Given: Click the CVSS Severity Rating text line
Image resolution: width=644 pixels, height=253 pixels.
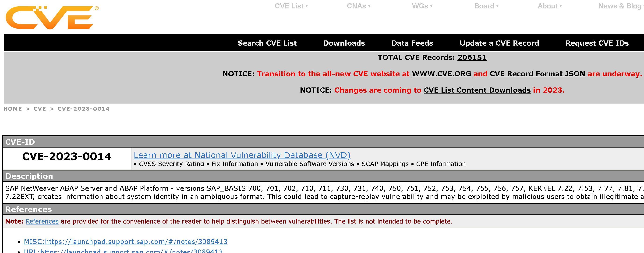Looking at the screenshot, I should [300, 164].
